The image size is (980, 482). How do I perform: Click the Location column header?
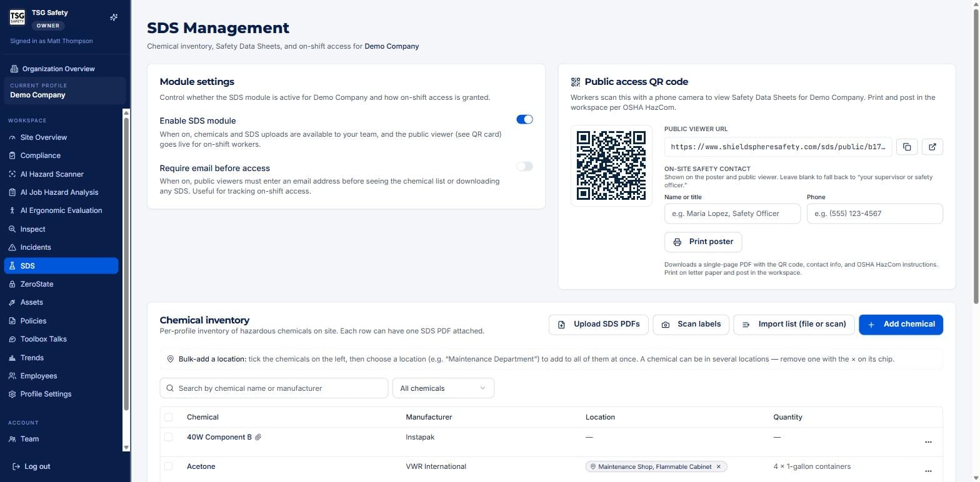coord(600,417)
